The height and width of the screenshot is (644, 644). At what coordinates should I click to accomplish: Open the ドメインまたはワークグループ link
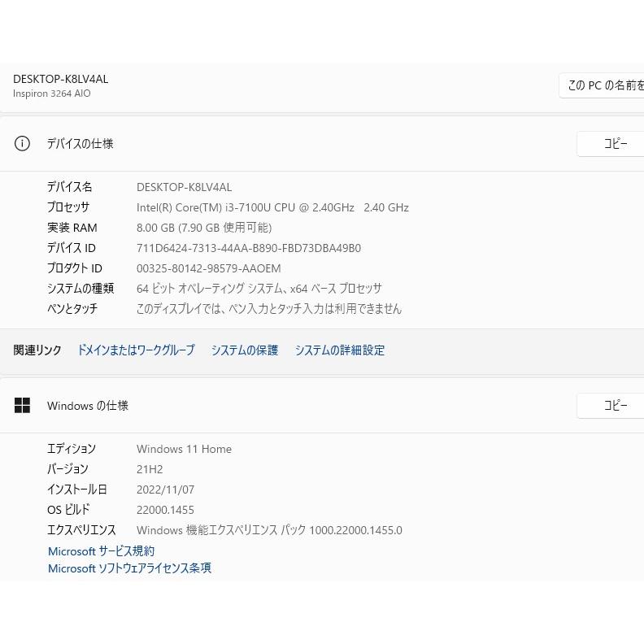click(137, 350)
